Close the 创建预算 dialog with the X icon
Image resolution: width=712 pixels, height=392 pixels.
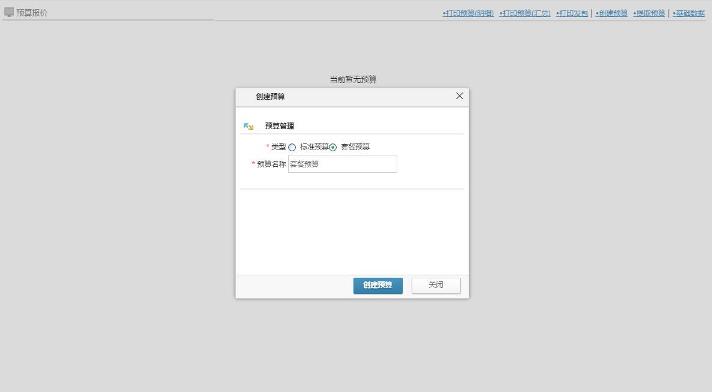[460, 96]
